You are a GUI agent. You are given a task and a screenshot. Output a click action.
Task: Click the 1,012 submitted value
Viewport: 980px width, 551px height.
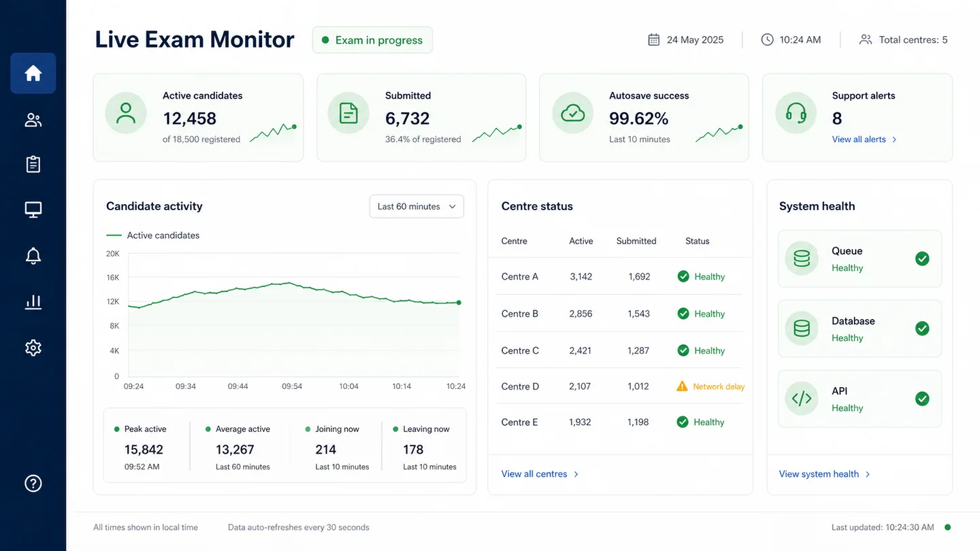pyautogui.click(x=638, y=386)
